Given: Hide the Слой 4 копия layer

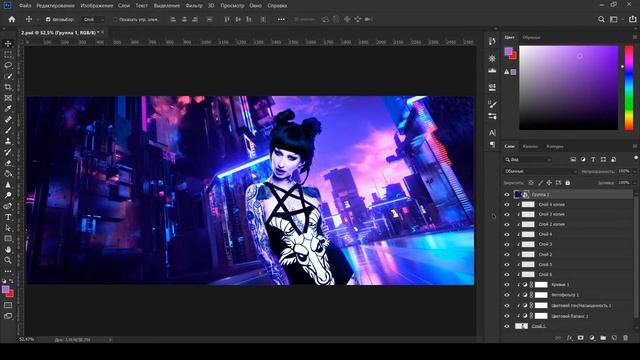Looking at the screenshot, I should coord(507,204).
